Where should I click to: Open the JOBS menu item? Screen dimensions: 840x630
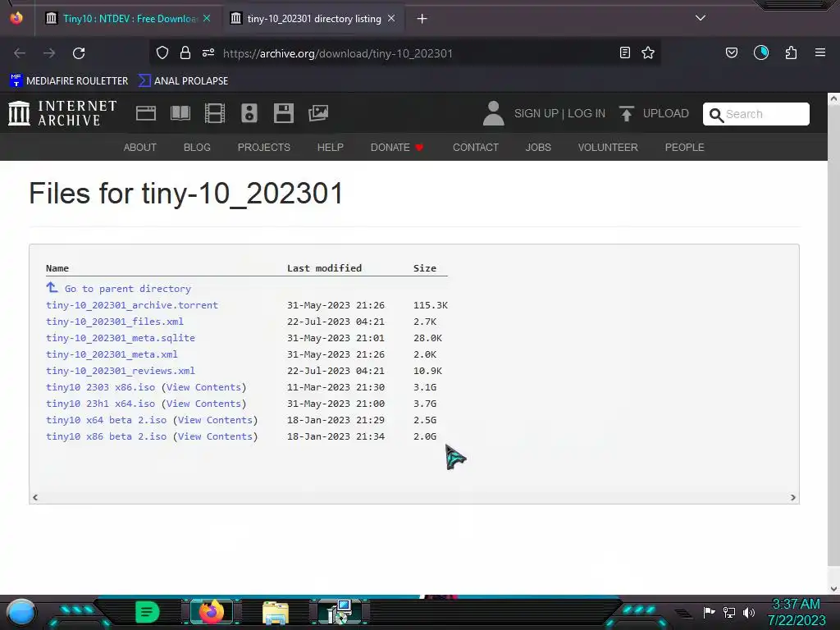538,148
